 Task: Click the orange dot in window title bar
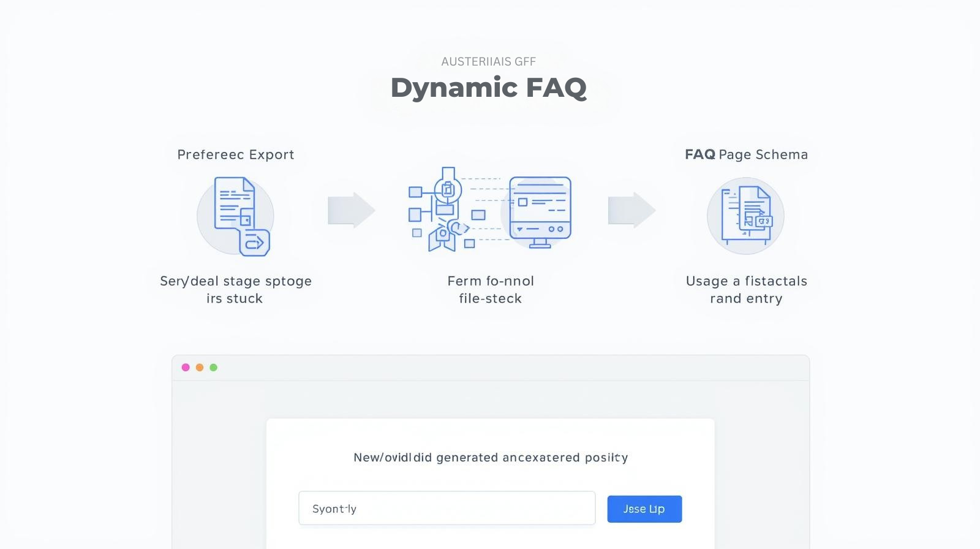[x=200, y=368]
